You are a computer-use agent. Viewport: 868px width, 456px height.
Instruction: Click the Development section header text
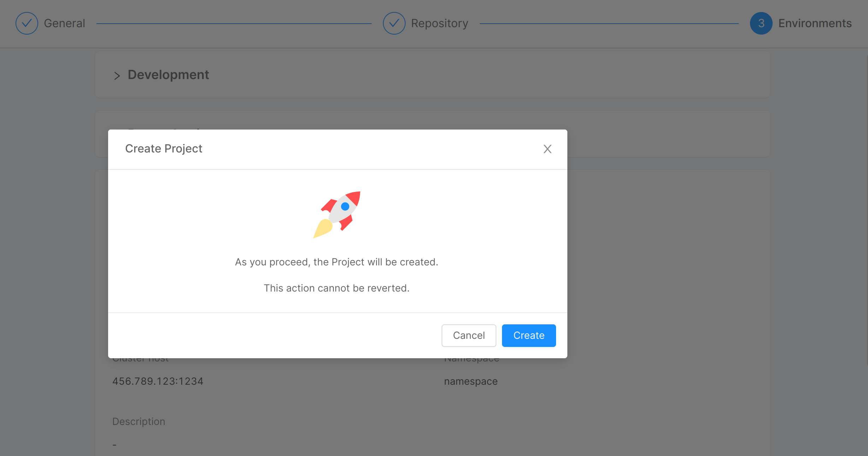pyautogui.click(x=168, y=75)
